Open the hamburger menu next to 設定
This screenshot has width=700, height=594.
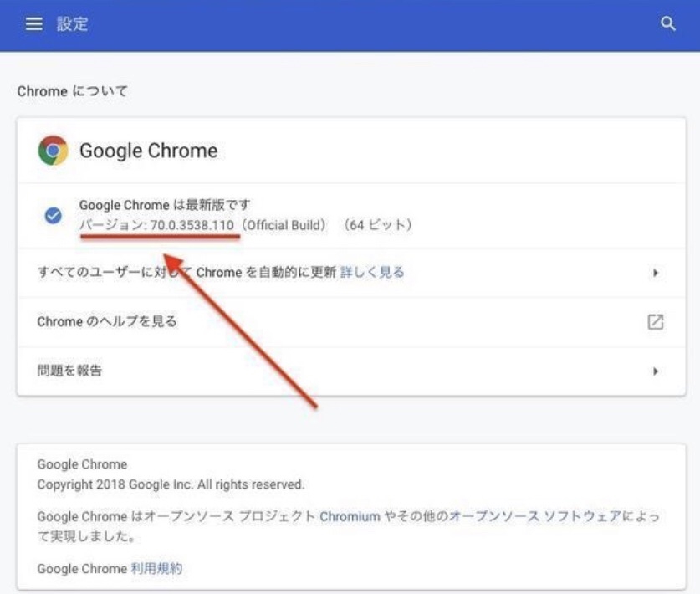(x=34, y=23)
